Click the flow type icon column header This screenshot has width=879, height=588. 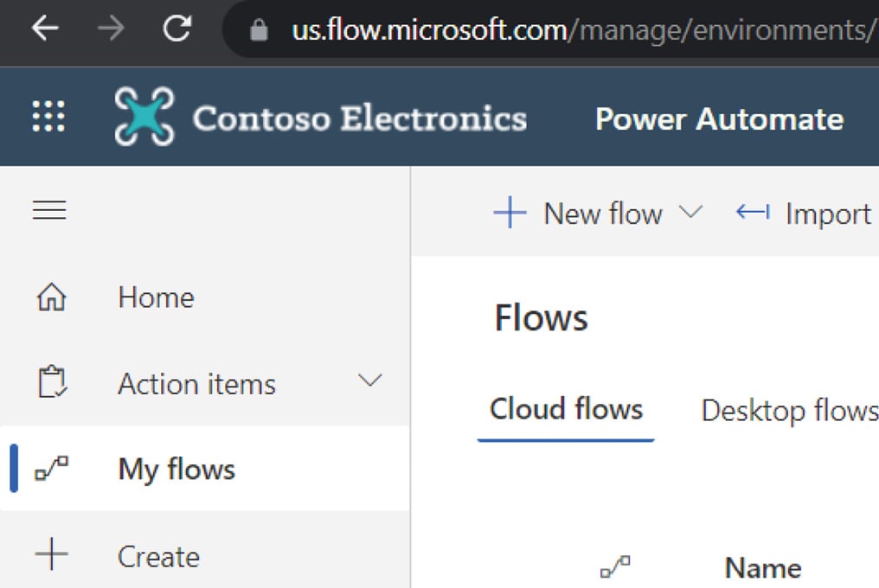click(x=615, y=567)
